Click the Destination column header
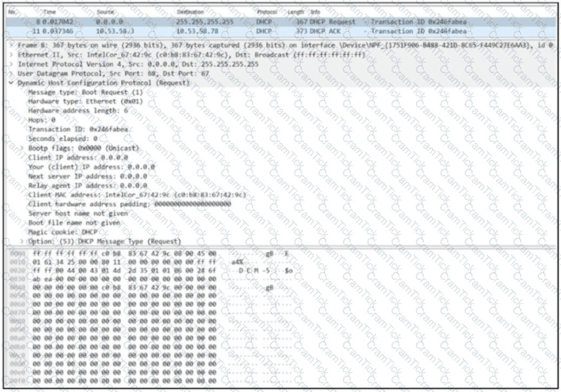Image resolution: width=561 pixels, height=392 pixels. (190, 12)
